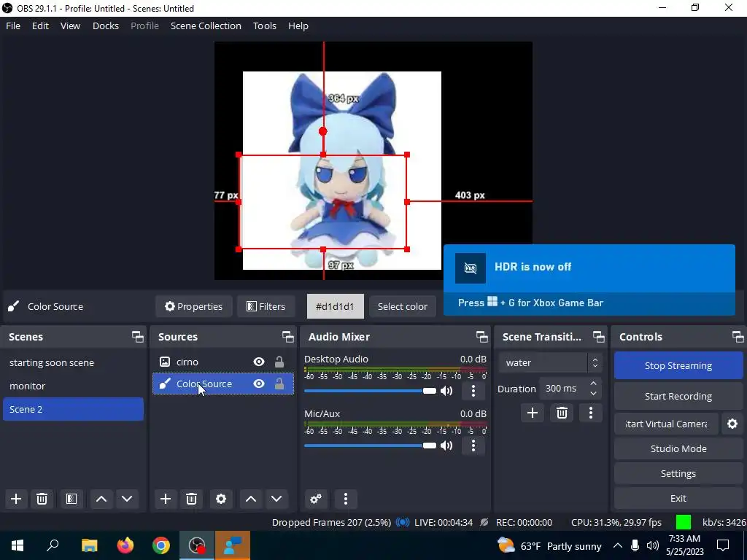
Task: Enable Studio Mode
Action: (x=678, y=448)
